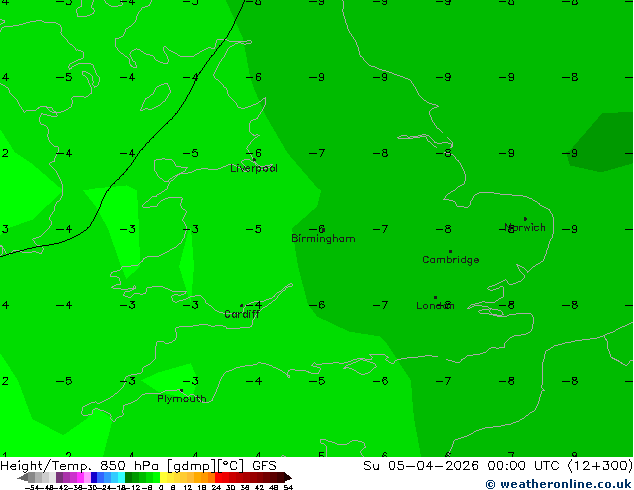Viewport: 634px width, 490px height.
Task: Click the 'Height/Temp. 850 hPa' map title
Action: coord(80,466)
